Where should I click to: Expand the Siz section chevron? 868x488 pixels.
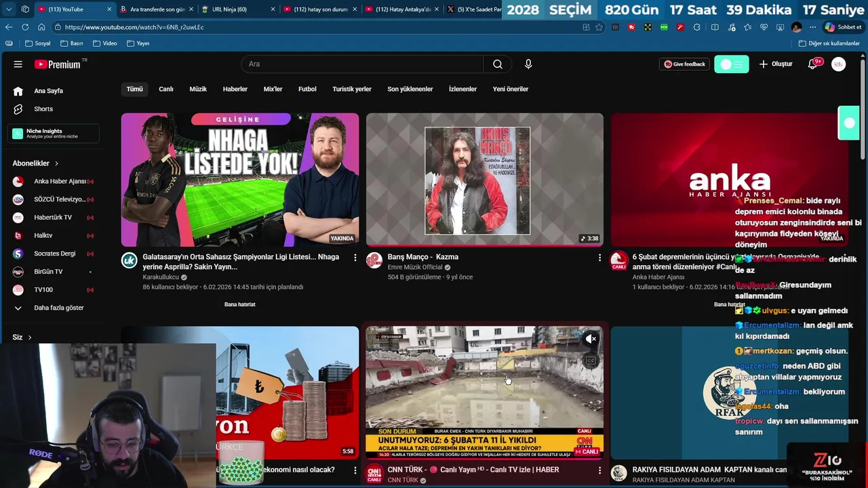pos(29,338)
